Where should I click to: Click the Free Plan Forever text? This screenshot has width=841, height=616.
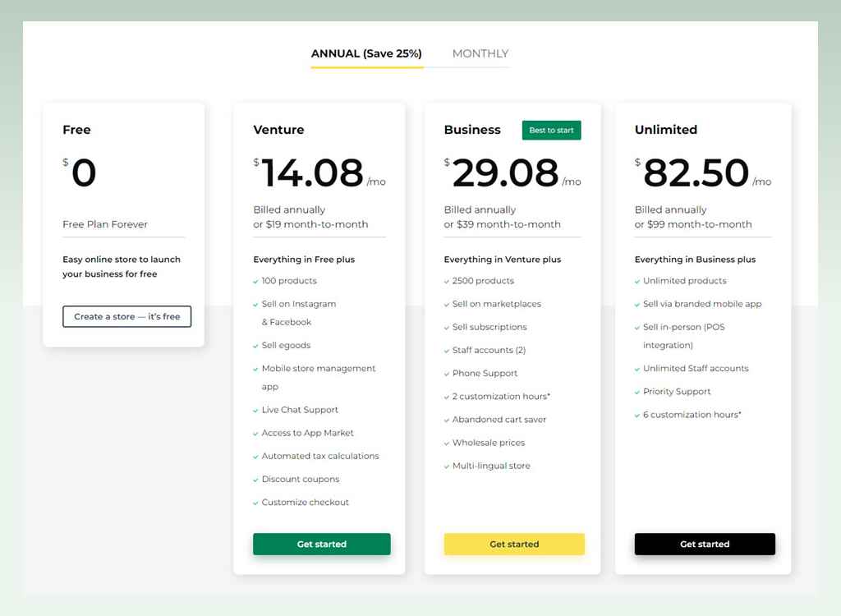tap(105, 224)
